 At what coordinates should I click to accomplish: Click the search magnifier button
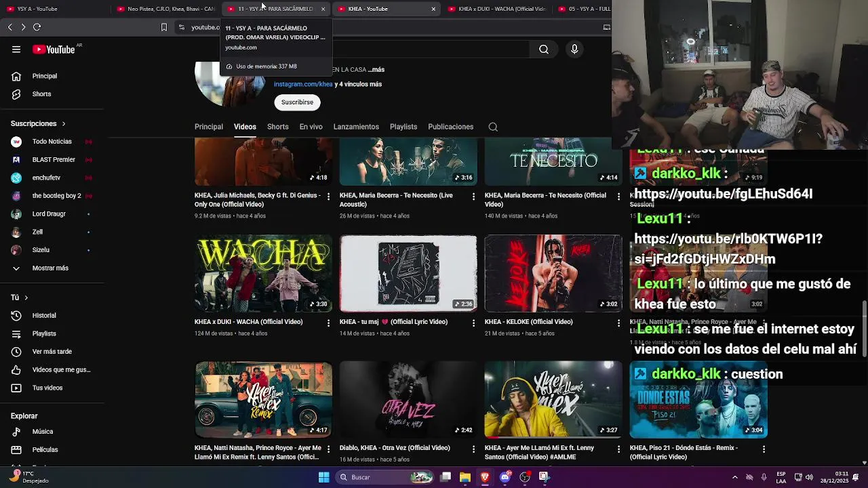coord(544,49)
